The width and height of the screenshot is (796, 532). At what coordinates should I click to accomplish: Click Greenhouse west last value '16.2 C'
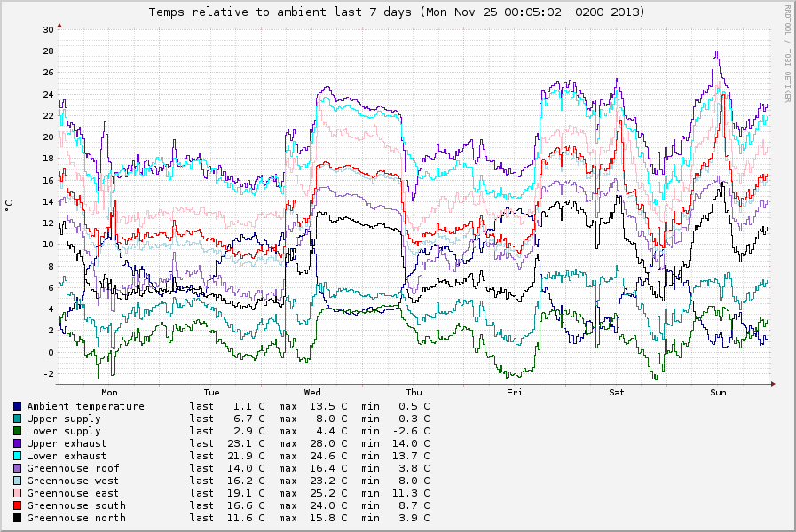tap(246, 481)
